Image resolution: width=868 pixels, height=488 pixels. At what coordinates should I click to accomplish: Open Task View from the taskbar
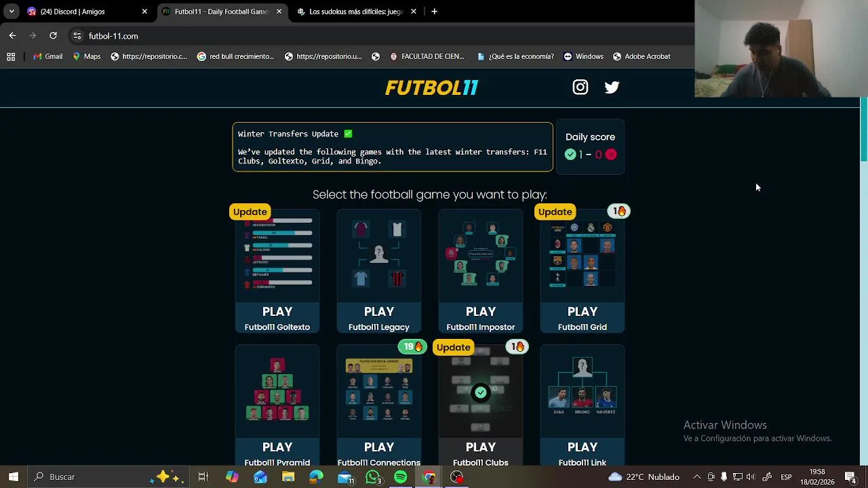click(203, 476)
